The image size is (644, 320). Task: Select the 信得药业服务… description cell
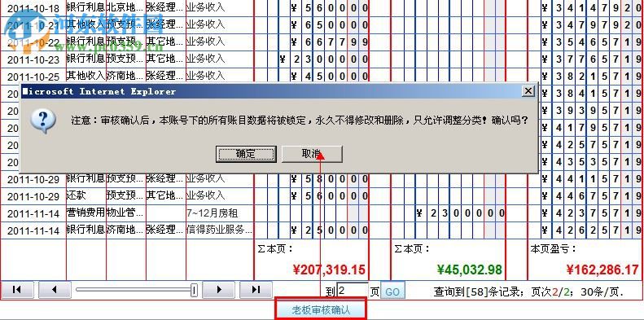[220, 230]
